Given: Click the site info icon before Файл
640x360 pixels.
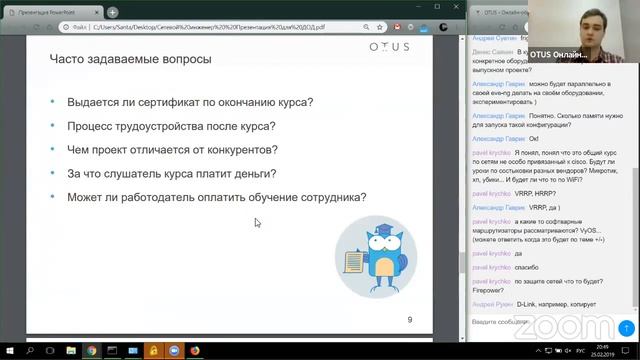Looking at the screenshot, I should pos(66,27).
